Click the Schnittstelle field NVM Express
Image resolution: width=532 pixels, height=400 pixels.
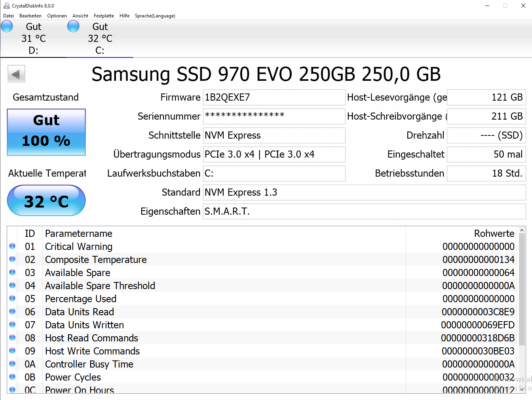(x=274, y=135)
